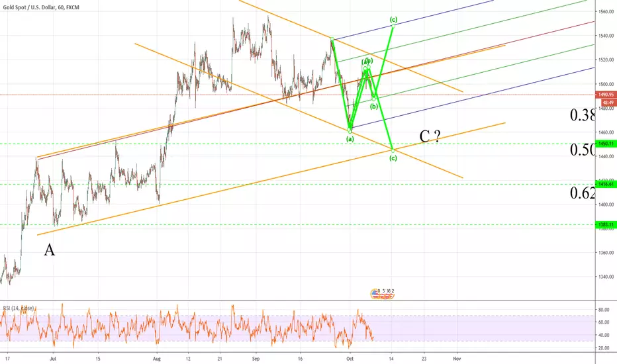
Task: Click the (a) wave label below the low
Action: coord(350,139)
